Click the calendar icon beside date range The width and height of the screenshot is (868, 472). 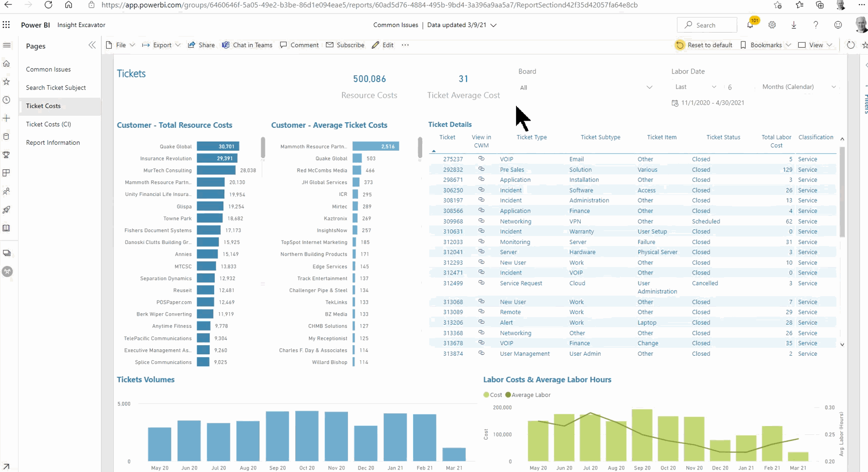(675, 103)
